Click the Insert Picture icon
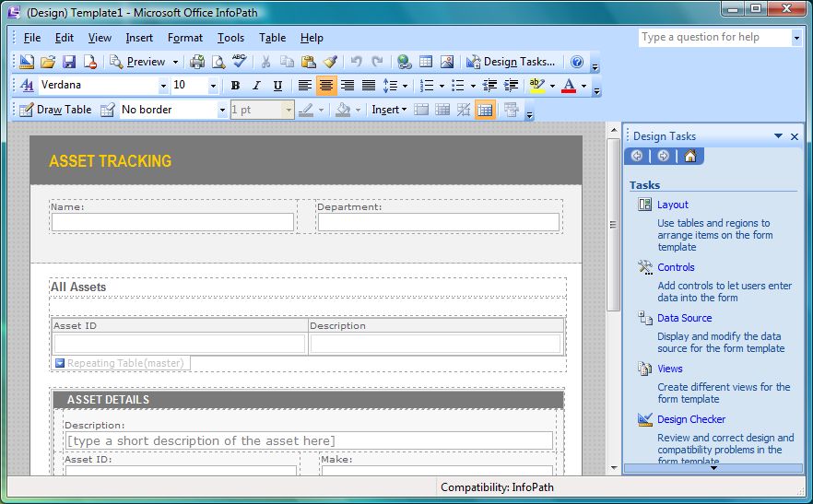 (447, 62)
